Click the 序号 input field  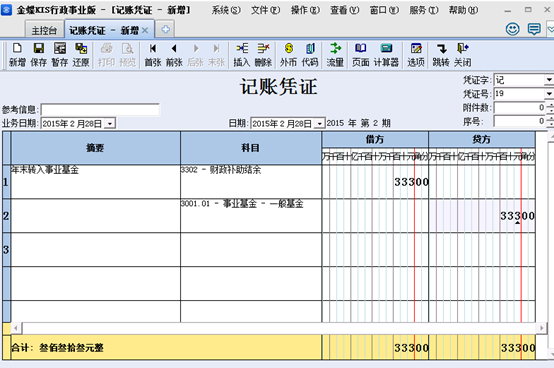tap(519, 121)
